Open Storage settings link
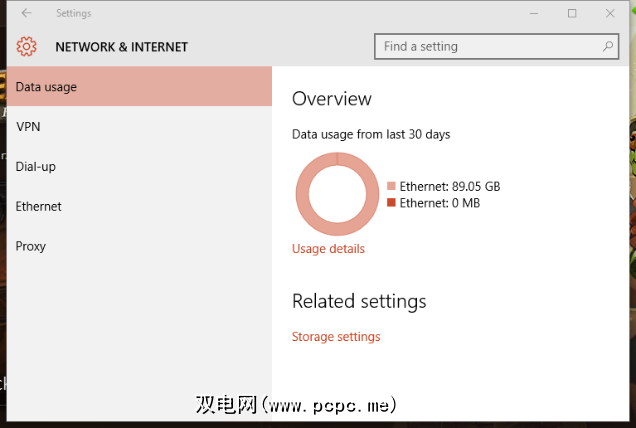Viewport: 636px width, 428px height. pyautogui.click(x=336, y=337)
